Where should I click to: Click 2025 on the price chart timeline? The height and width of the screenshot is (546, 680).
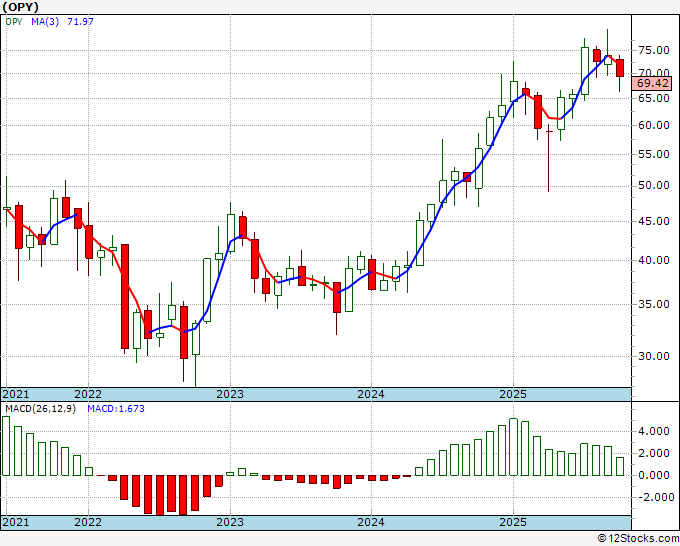(513, 394)
